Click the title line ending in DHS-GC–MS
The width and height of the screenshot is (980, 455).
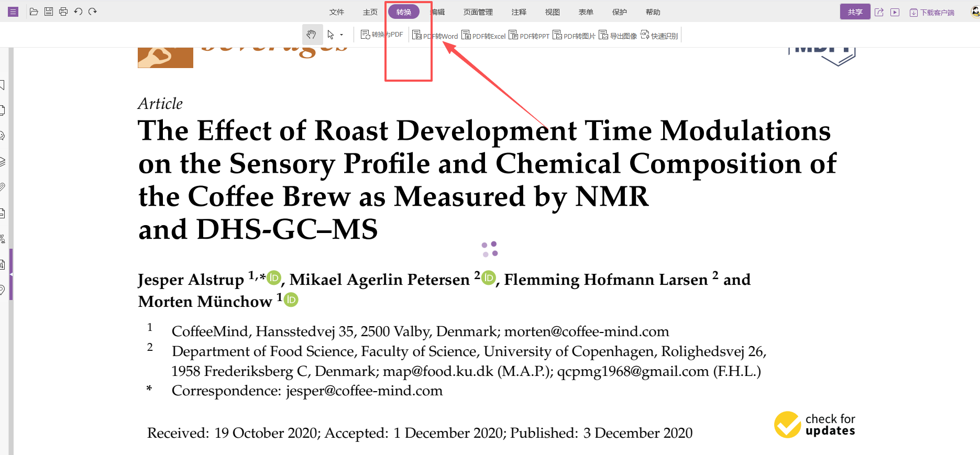(x=258, y=229)
